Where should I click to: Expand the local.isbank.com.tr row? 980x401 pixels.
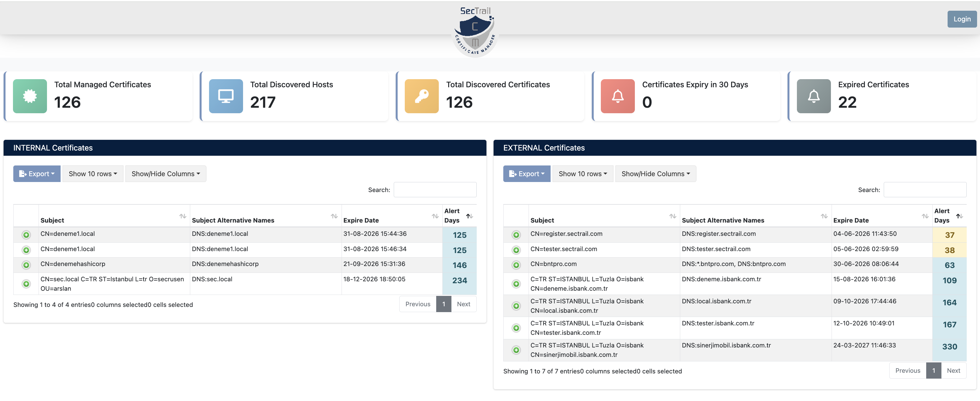coord(516,306)
